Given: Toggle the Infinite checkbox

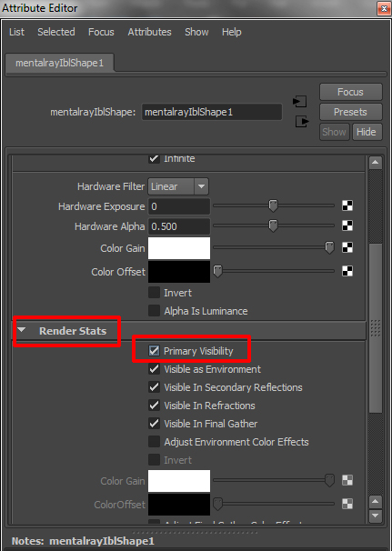Looking at the screenshot, I should coord(154,158).
